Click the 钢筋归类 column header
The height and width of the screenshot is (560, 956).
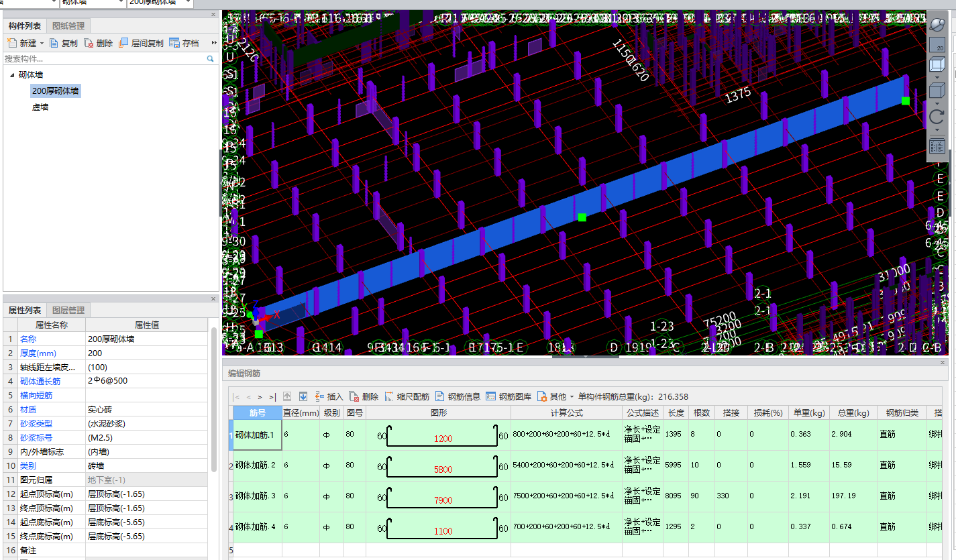pyautogui.click(x=902, y=412)
